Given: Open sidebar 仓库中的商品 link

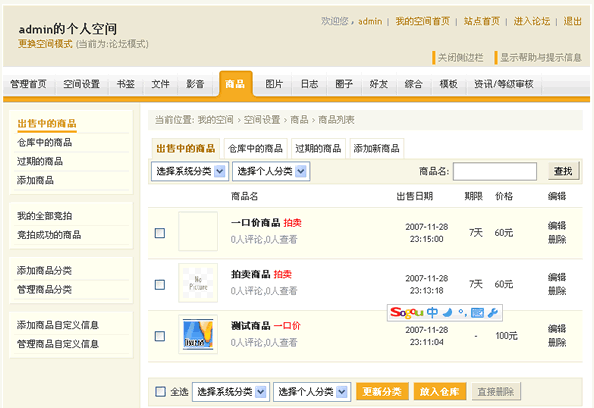Looking at the screenshot, I should [x=44, y=142].
